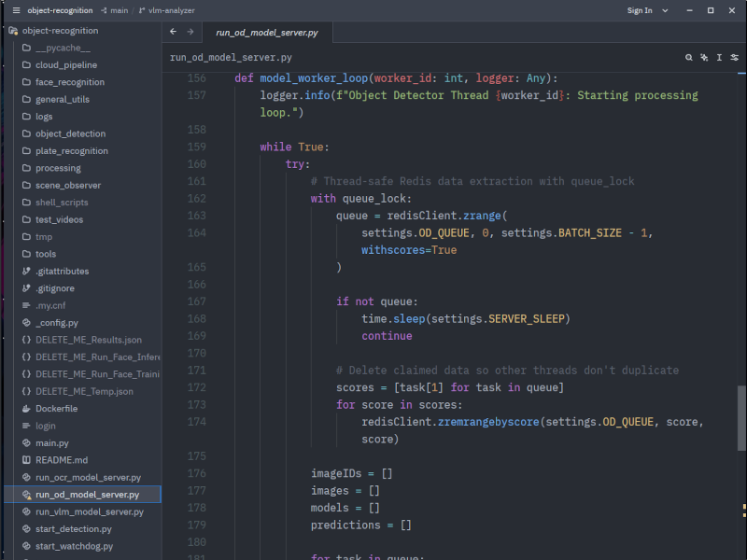Click the editor vertical scrollbar thumb

[741, 418]
